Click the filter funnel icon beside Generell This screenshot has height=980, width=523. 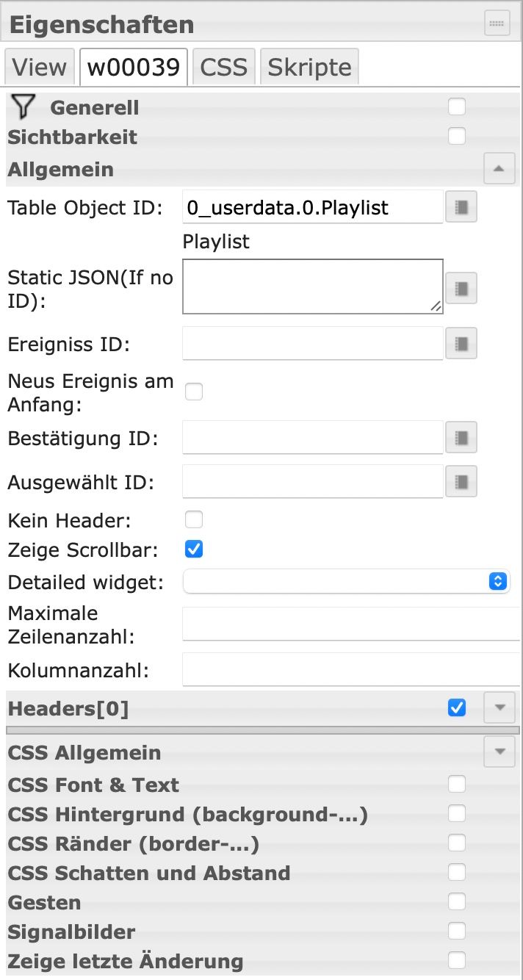(24, 107)
